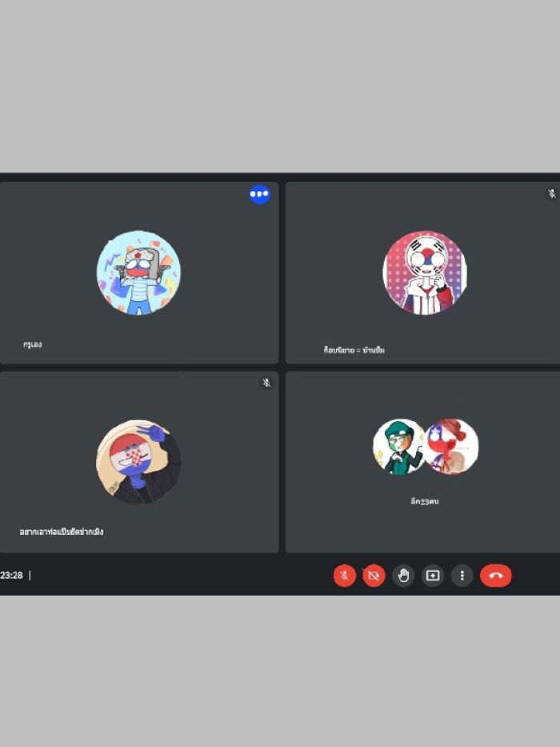Leave the call with red hang-up button

[496, 576]
